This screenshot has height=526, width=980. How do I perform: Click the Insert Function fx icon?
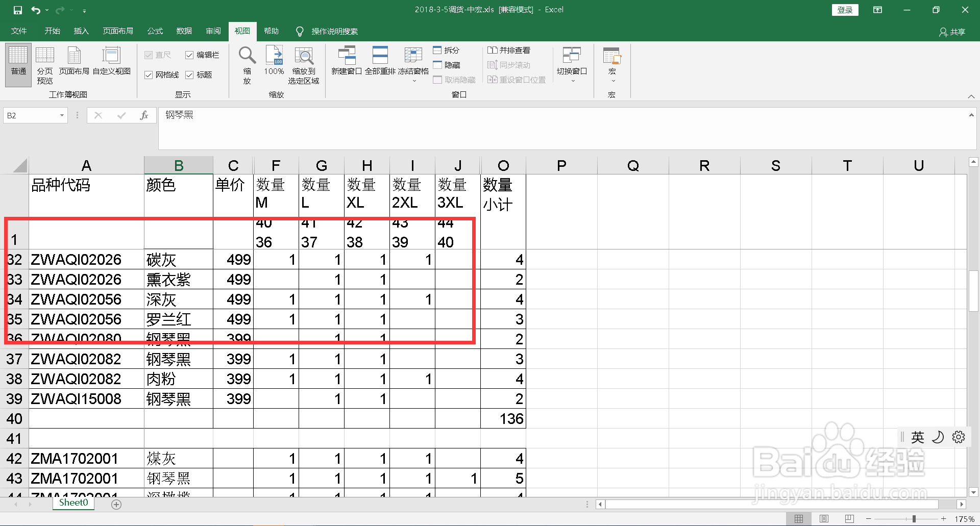pyautogui.click(x=144, y=116)
